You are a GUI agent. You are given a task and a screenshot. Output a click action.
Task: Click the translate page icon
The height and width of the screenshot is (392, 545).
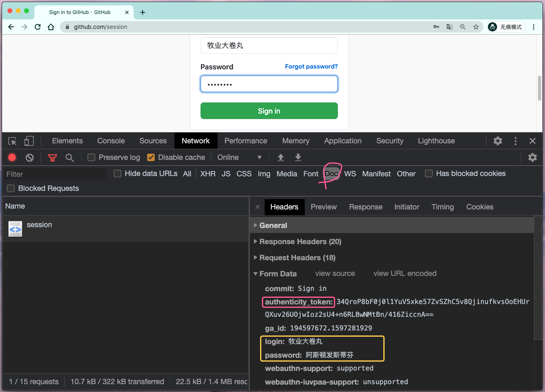[449, 27]
